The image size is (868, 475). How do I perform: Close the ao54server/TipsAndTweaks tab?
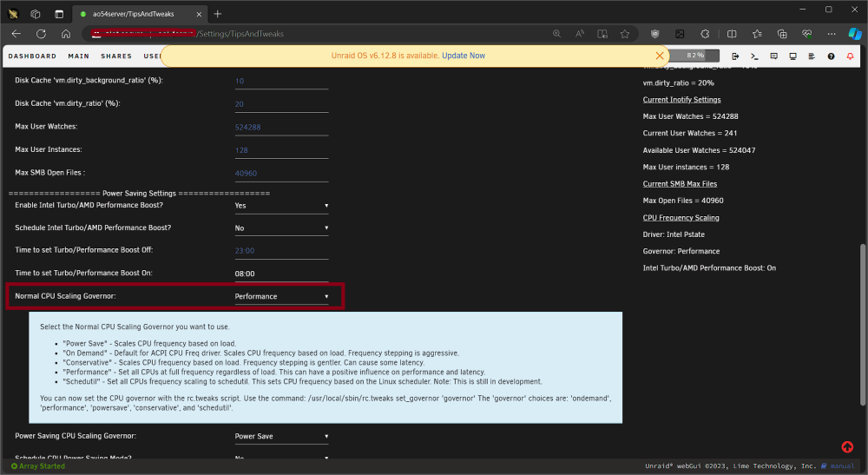click(x=199, y=15)
